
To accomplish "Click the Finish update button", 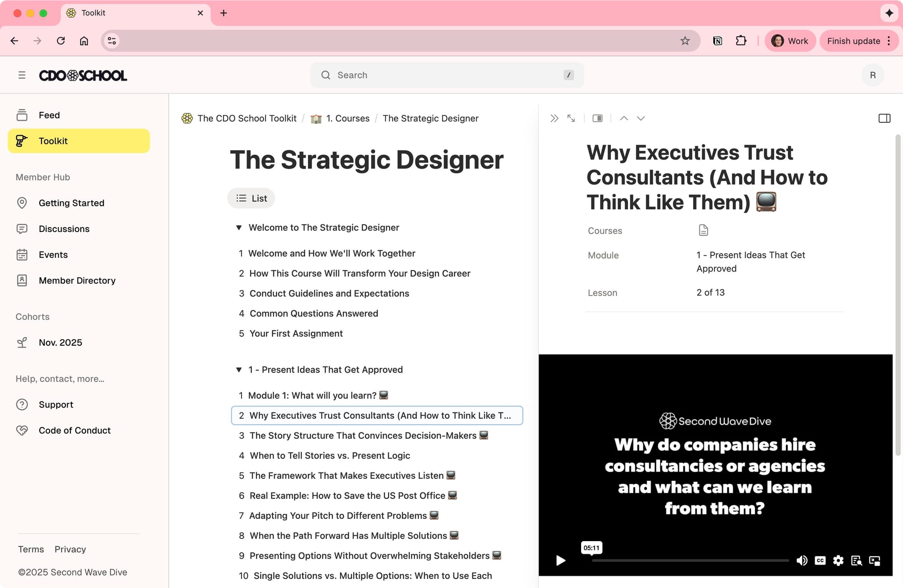I will [x=853, y=41].
